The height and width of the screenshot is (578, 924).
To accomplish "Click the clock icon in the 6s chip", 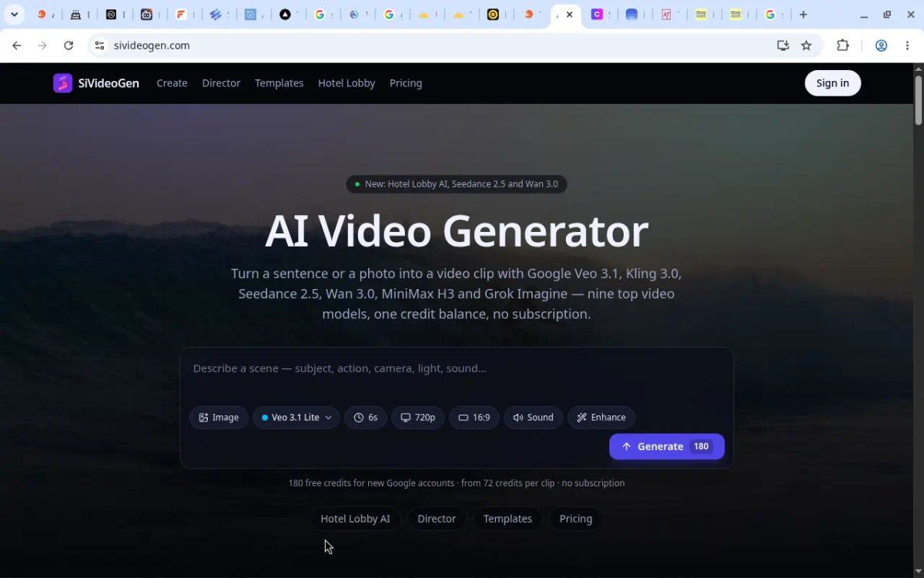I will (x=359, y=418).
